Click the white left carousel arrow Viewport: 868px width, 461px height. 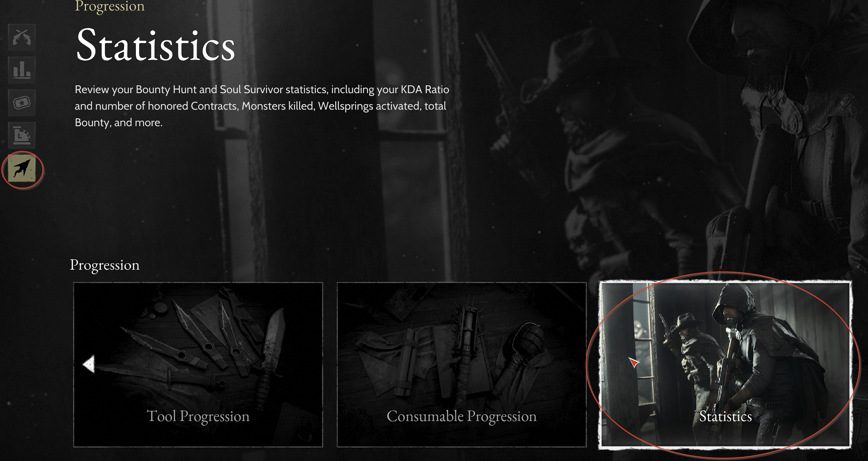click(x=89, y=364)
